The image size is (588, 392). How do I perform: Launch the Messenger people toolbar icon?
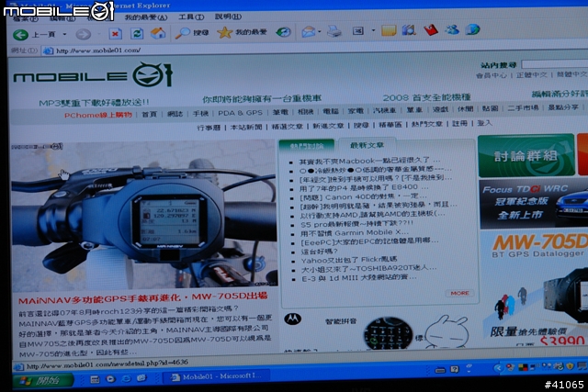[452, 28]
